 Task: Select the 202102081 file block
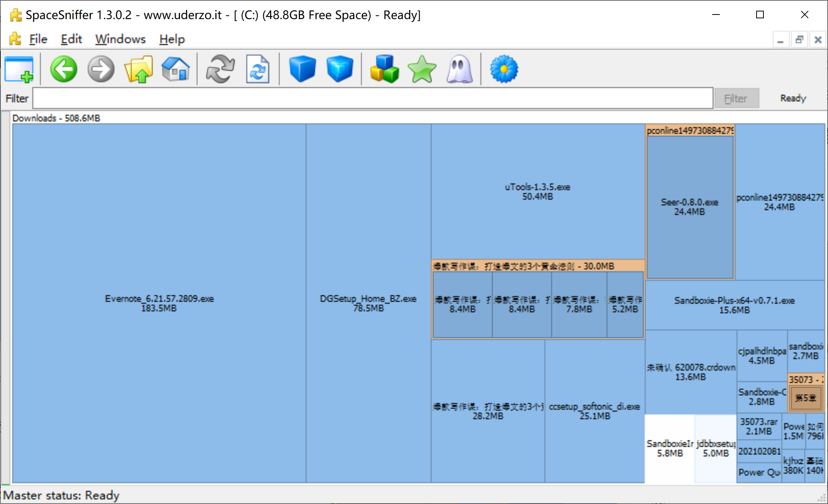click(x=759, y=451)
